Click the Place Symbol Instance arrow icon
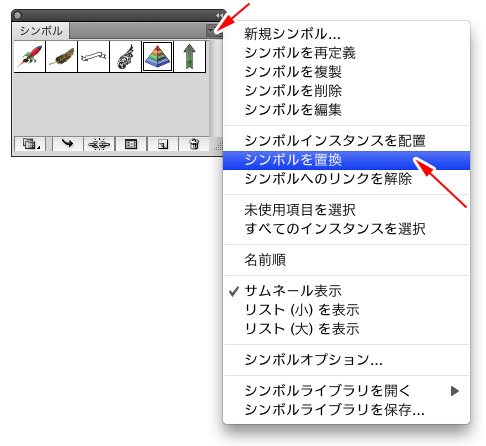The width and height of the screenshot is (486, 446). [67, 144]
